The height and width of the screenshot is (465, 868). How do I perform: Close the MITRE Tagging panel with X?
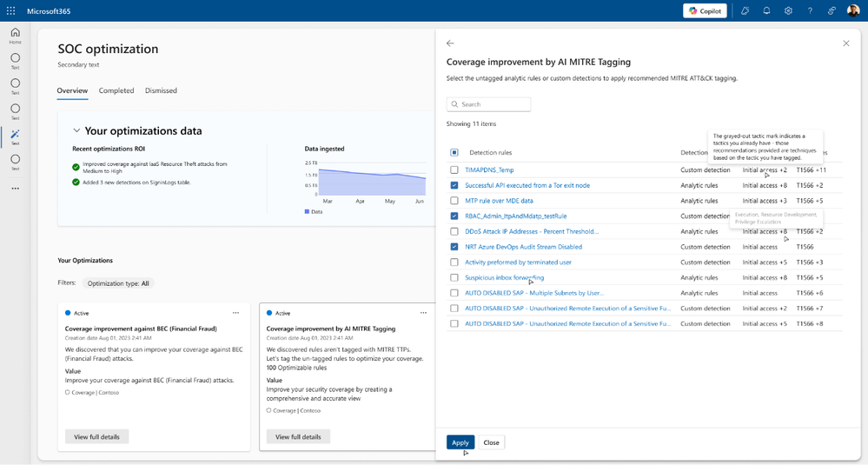(846, 43)
